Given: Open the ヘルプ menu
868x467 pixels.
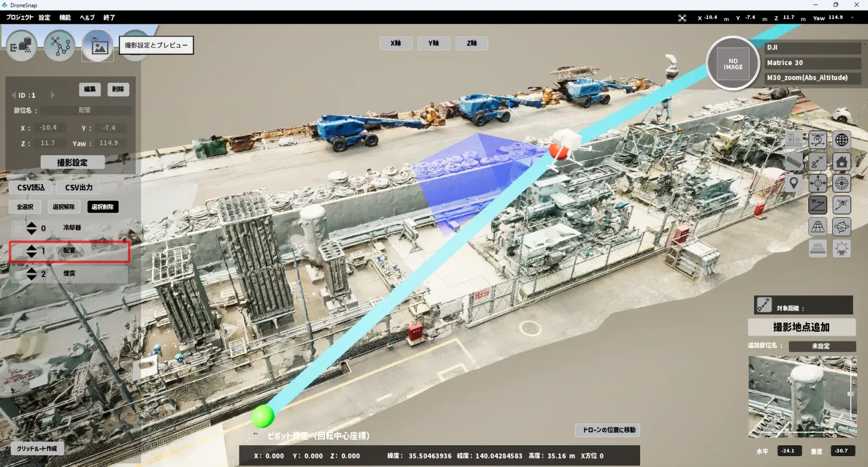Looking at the screenshot, I should [87, 17].
